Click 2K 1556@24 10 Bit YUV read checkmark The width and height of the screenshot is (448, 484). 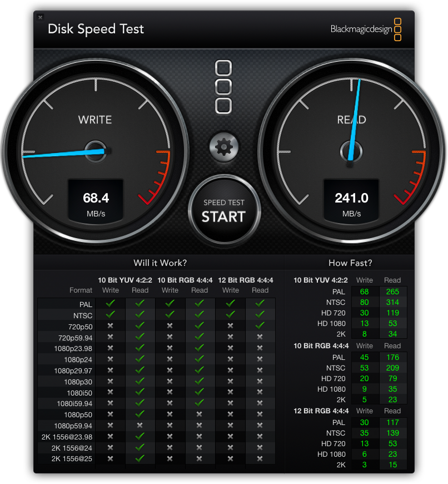tap(140, 447)
